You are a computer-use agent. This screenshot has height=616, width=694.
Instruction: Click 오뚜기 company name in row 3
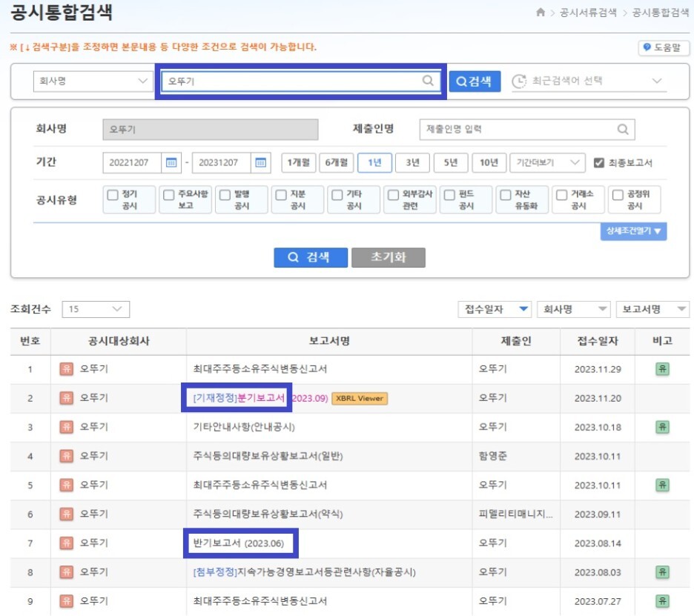94,426
